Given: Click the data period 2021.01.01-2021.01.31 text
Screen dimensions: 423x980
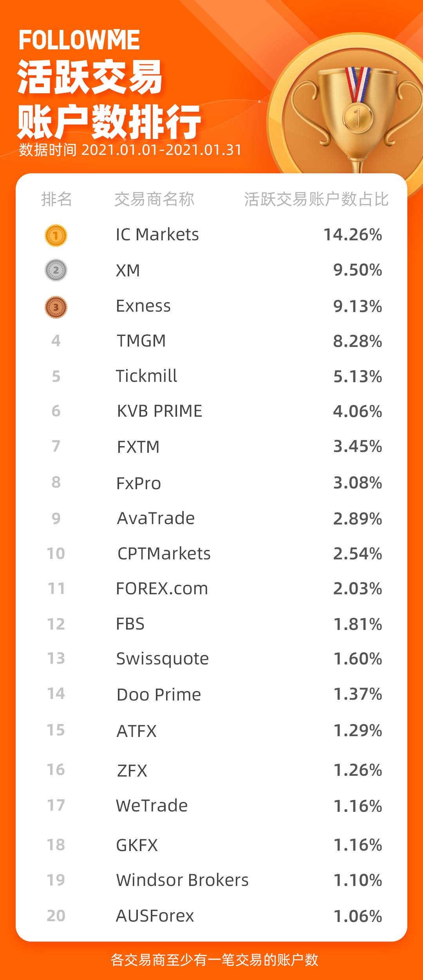Looking at the screenshot, I should 162,150.
